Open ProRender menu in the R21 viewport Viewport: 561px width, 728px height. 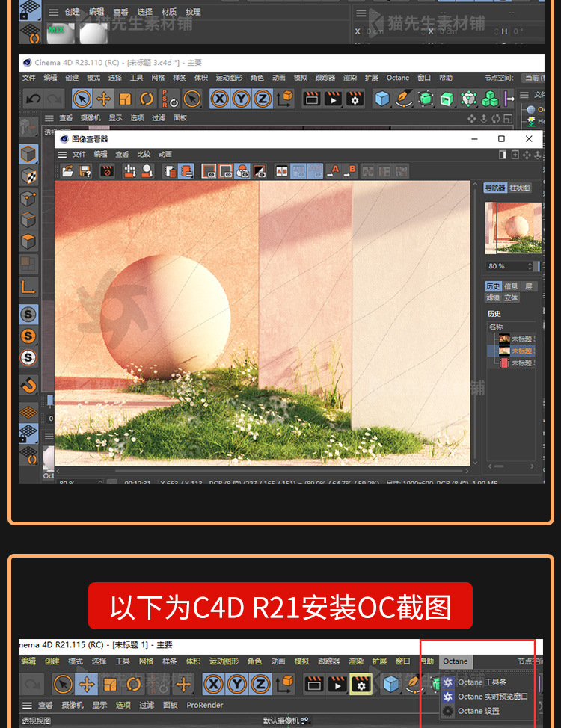tap(204, 705)
